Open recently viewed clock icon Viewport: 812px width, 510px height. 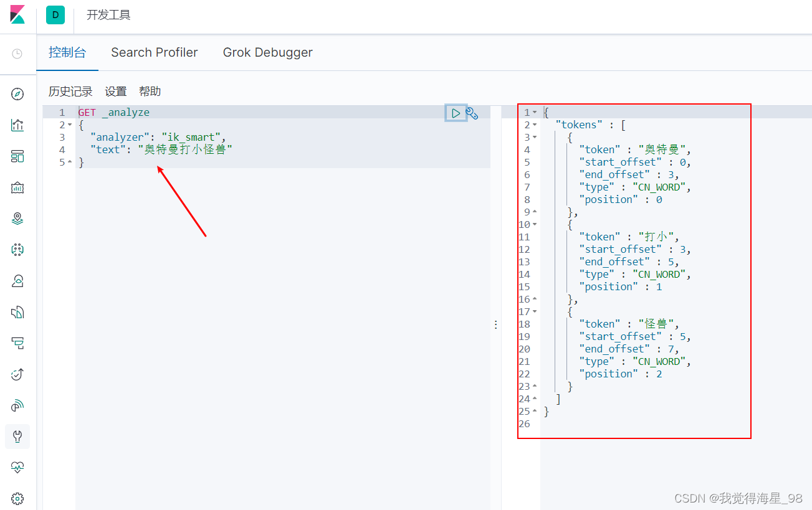(17, 54)
